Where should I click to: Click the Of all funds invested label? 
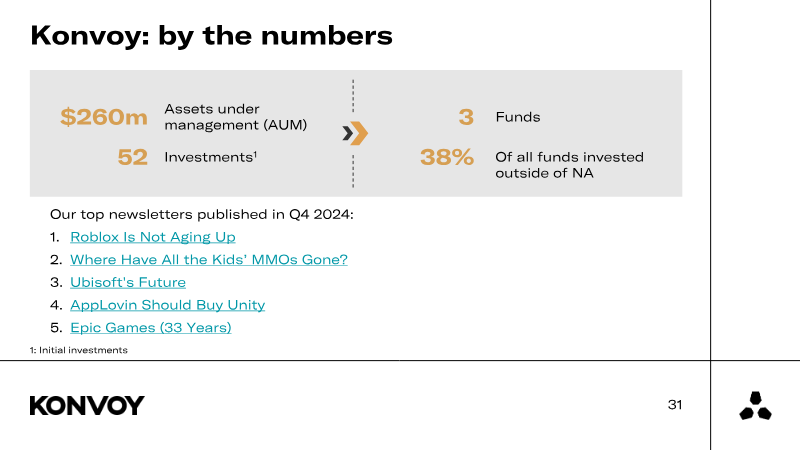569,165
